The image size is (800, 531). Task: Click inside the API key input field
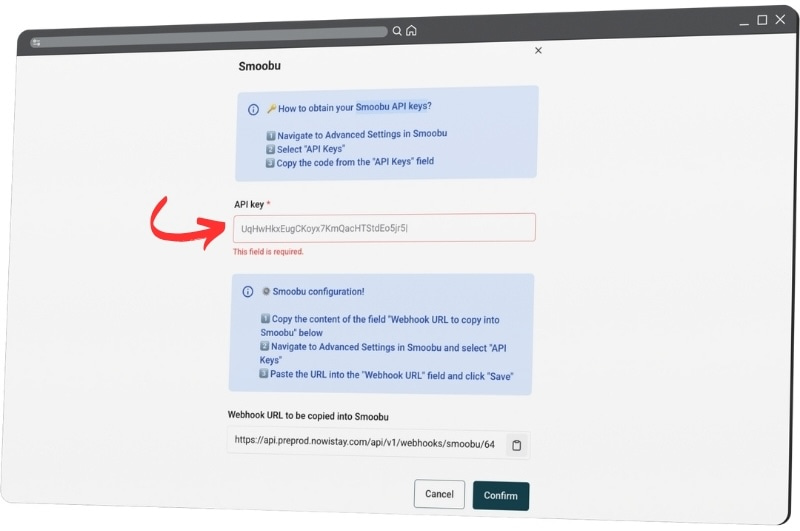pos(384,227)
